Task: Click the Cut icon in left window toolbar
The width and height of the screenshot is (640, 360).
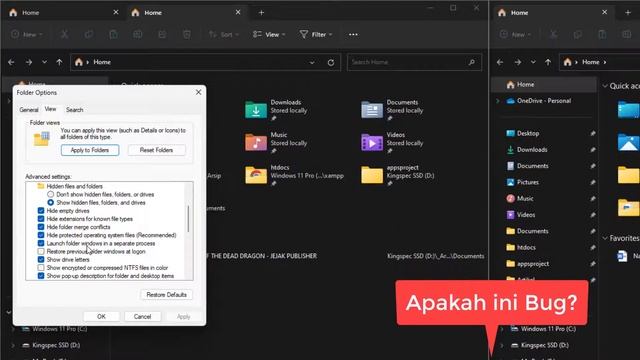Action: point(64,34)
